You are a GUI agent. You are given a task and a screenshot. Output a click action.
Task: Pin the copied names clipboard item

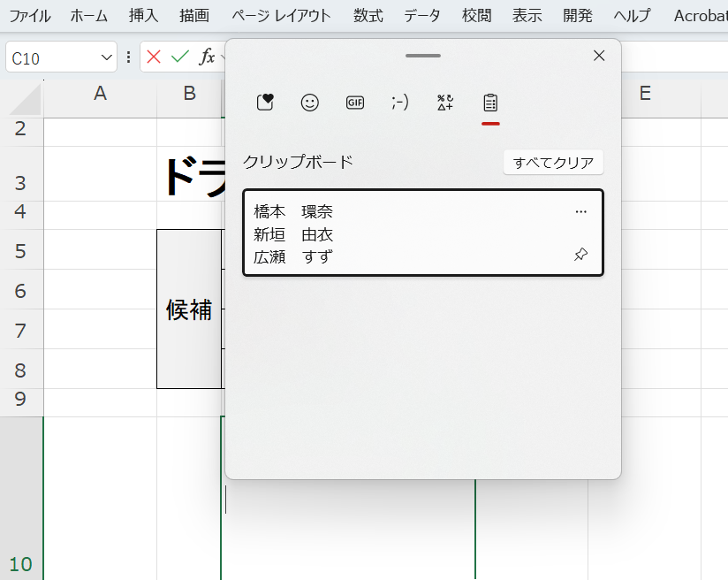pos(580,255)
